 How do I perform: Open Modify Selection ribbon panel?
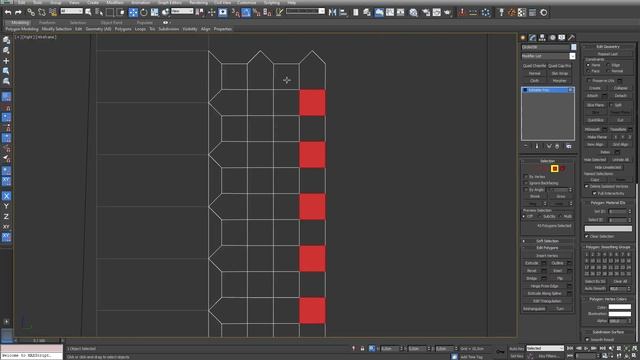(57, 29)
